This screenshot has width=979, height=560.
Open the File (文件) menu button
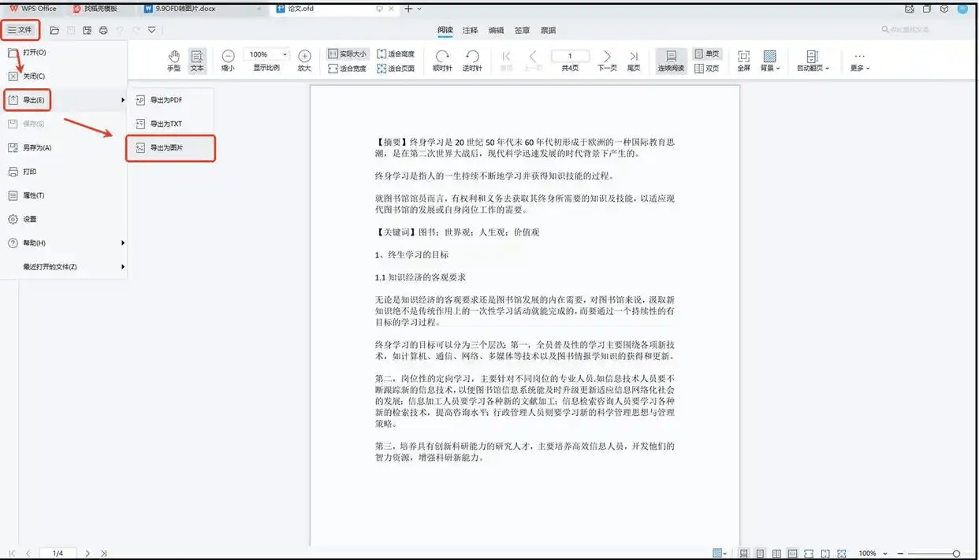point(20,30)
